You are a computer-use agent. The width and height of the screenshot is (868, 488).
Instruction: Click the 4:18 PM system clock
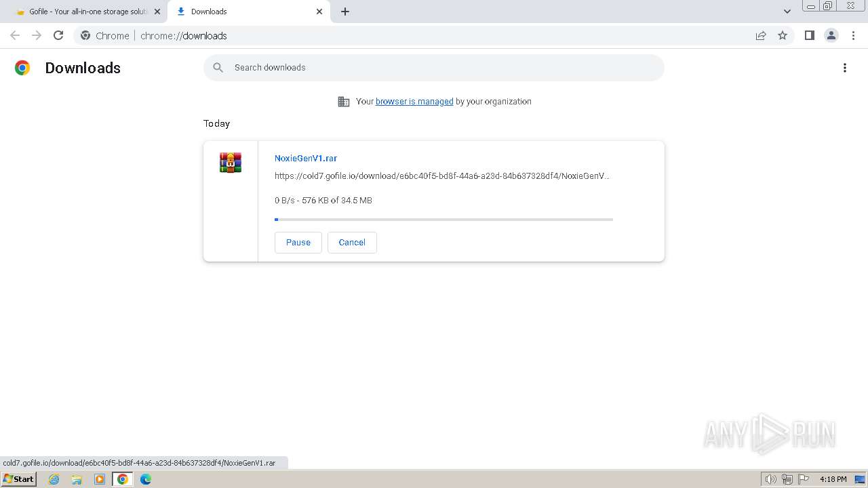point(833,479)
